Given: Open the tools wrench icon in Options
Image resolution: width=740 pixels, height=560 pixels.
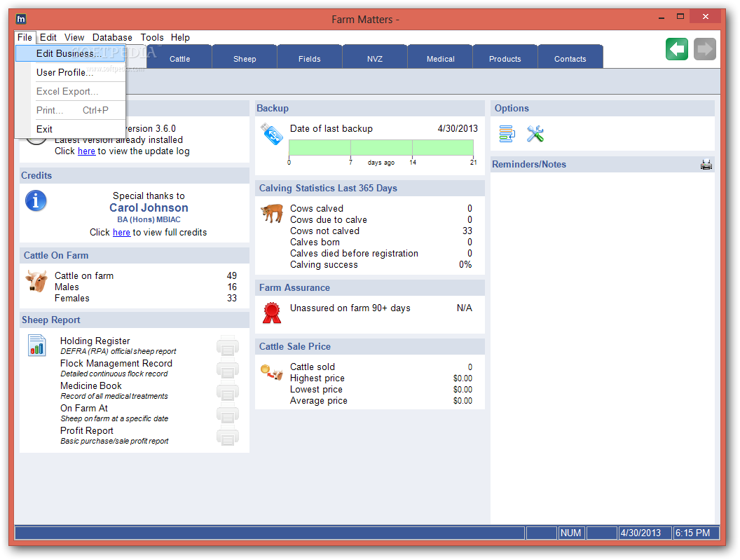Looking at the screenshot, I should click(x=535, y=134).
